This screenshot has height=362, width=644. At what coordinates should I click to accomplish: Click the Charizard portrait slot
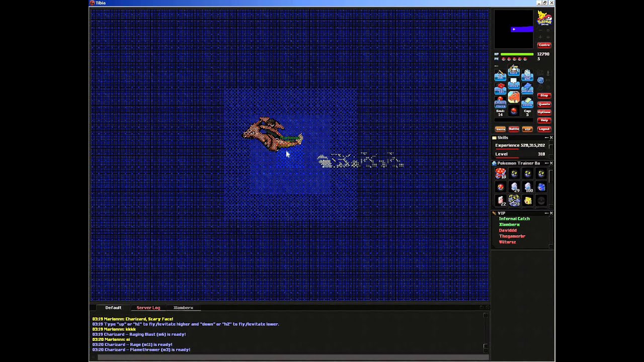coord(514,97)
